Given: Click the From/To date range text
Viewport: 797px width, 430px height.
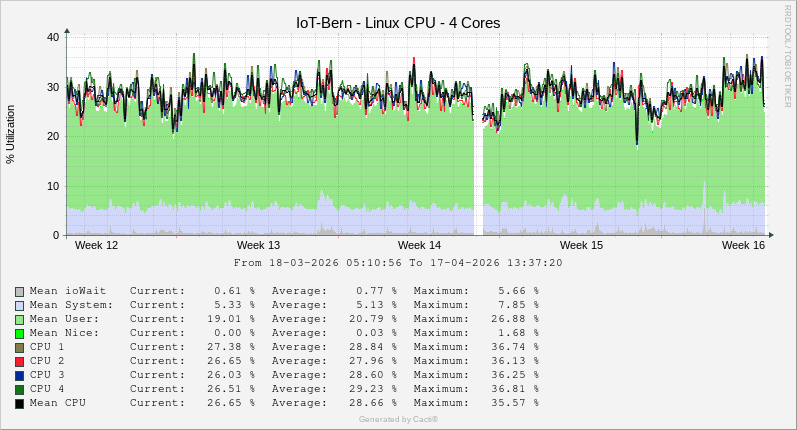Looking at the screenshot, I should pyautogui.click(x=398, y=263).
